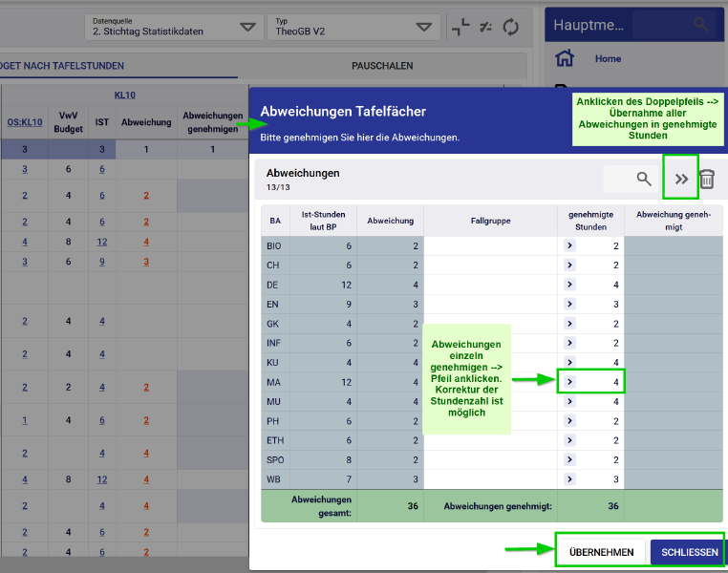The height and width of the screenshot is (573, 728).
Task: Click the collapse arrows icon in top toolbar
Action: tap(460, 27)
